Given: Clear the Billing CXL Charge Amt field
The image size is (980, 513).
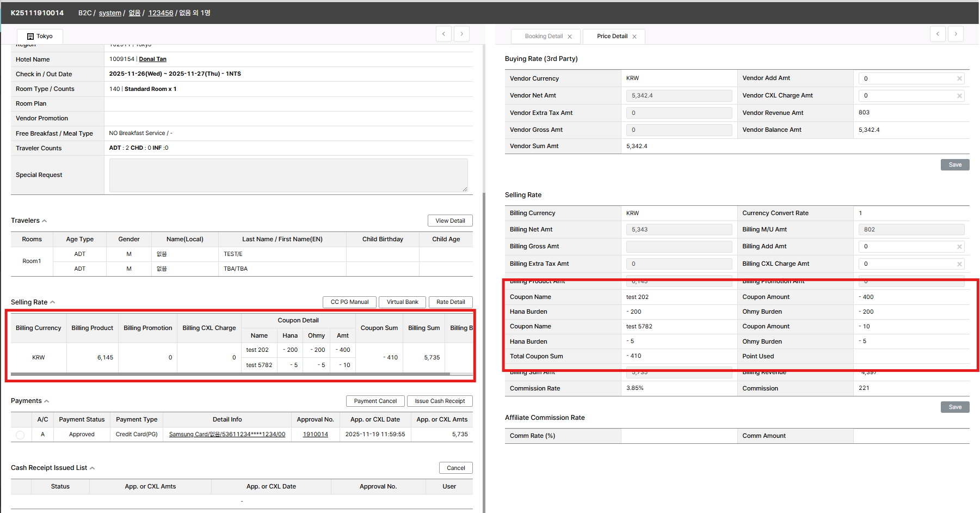Looking at the screenshot, I should click(959, 264).
